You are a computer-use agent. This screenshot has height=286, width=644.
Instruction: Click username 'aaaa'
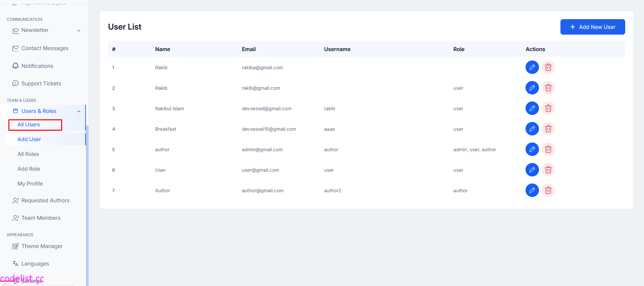[x=329, y=129]
